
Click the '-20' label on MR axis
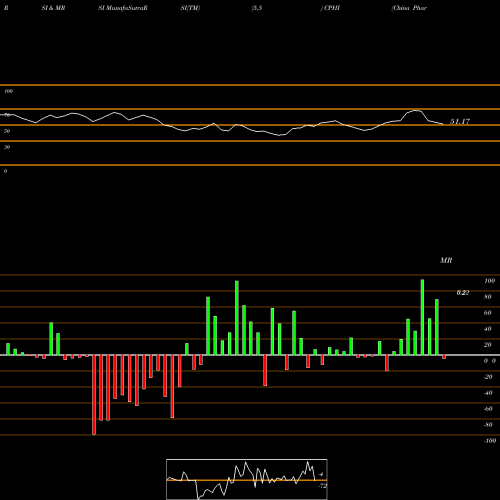pyautogui.click(x=488, y=377)
